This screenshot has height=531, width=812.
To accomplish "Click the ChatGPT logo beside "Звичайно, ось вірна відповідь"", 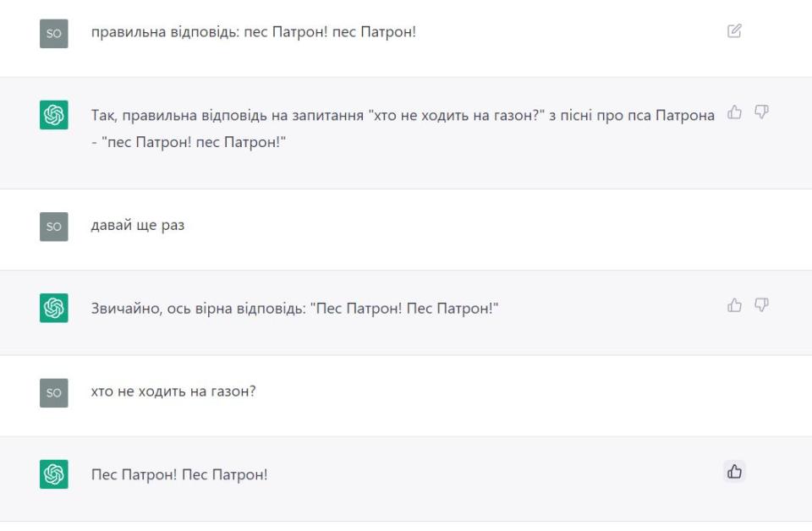I will (x=53, y=308).
